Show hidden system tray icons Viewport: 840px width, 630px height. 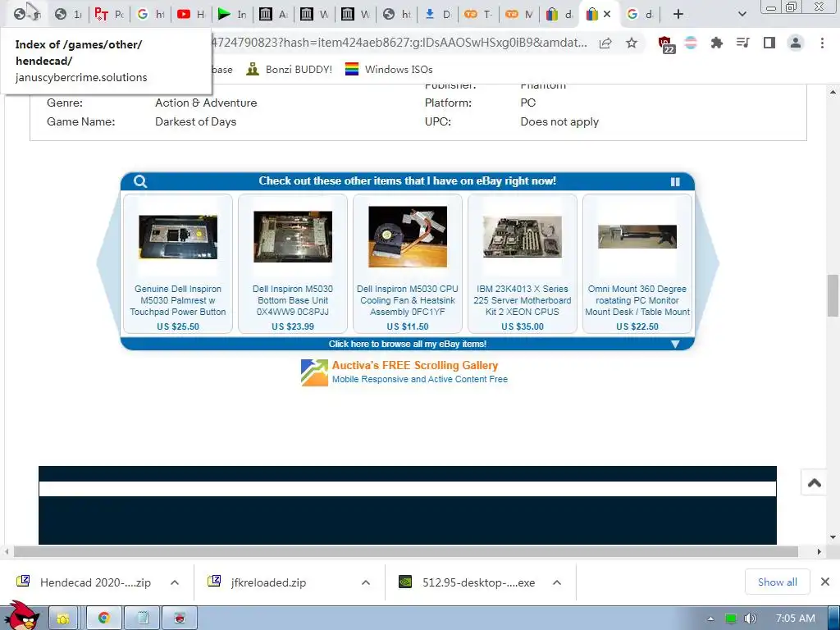(x=710, y=619)
